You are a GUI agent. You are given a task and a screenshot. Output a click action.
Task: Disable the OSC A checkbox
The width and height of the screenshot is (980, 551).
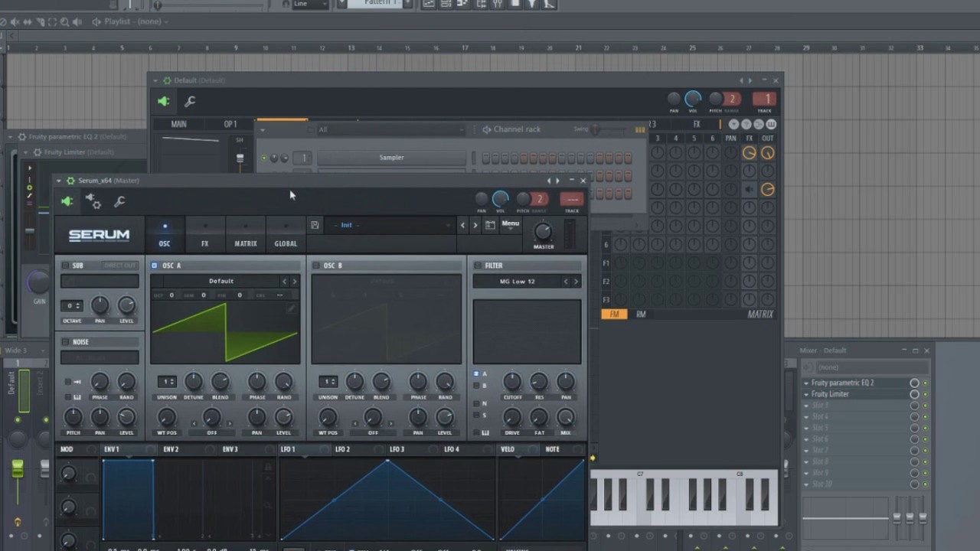(x=154, y=266)
